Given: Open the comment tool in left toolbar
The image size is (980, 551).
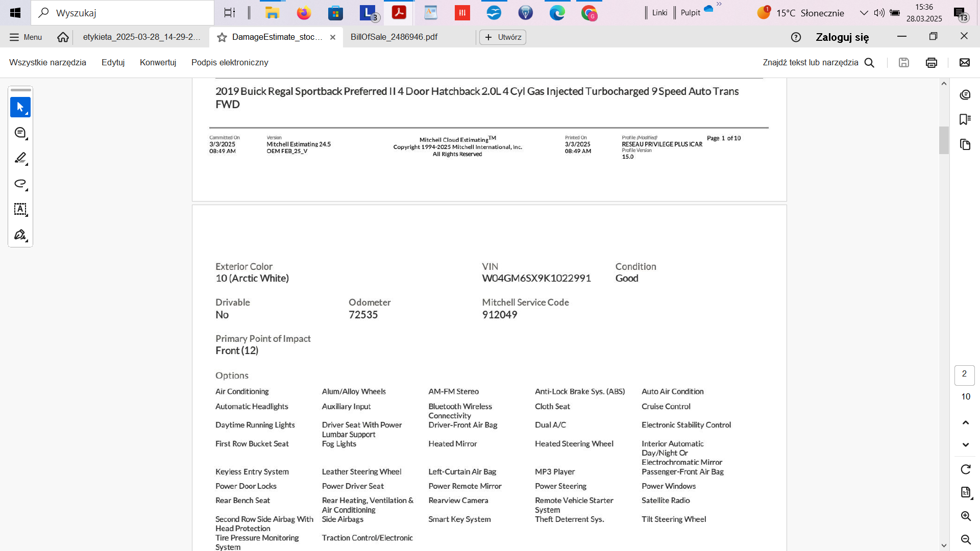Looking at the screenshot, I should pyautogui.click(x=20, y=133).
